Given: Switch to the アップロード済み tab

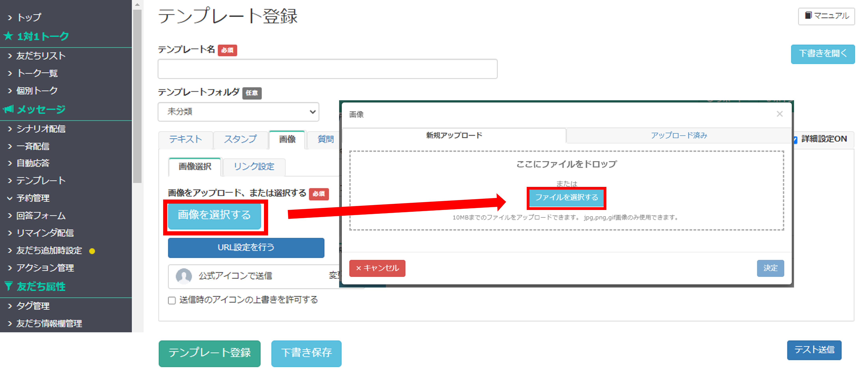Looking at the screenshot, I should (x=679, y=136).
